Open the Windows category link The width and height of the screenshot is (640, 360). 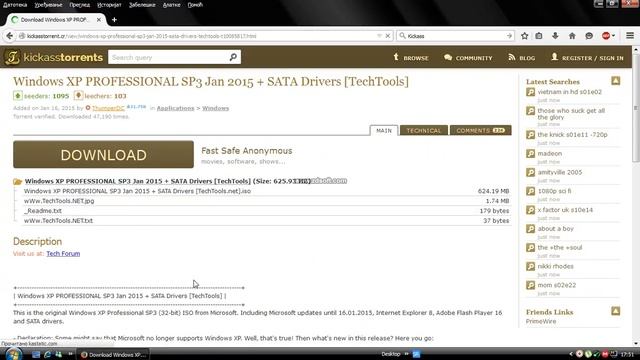tap(216, 108)
